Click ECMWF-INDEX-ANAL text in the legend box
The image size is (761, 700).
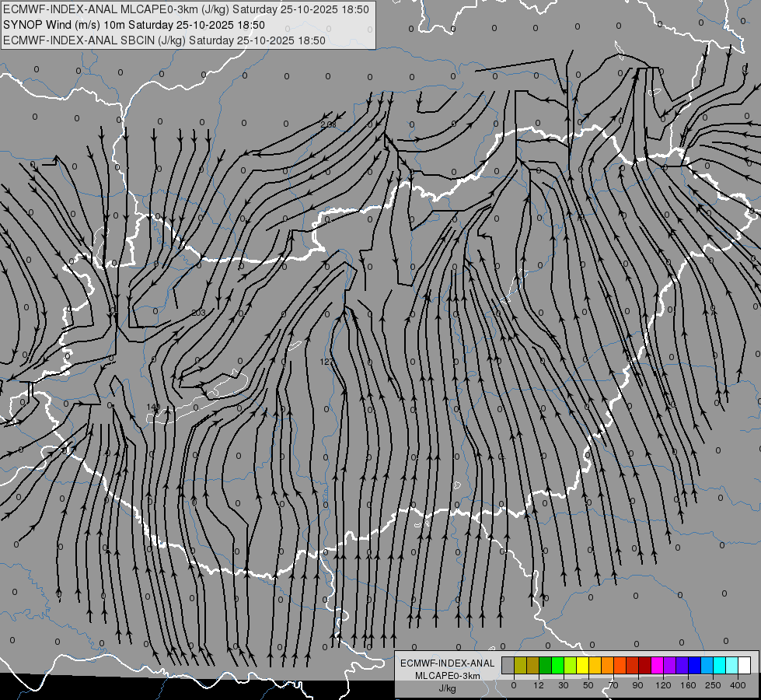click(x=448, y=663)
